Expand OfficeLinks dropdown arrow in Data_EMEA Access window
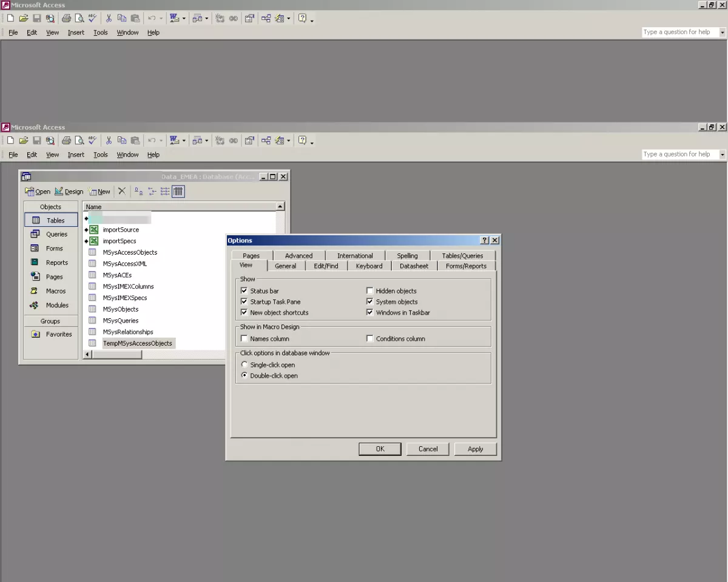728x582 pixels. pos(184,141)
